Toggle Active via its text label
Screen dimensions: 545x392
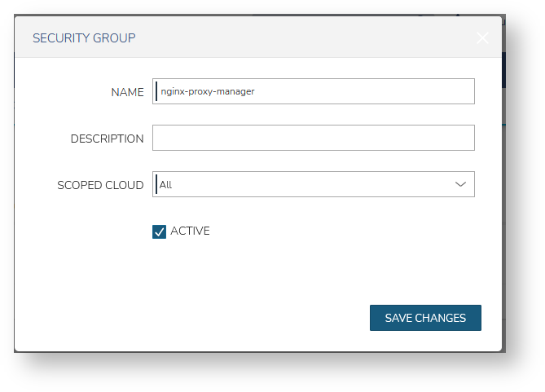click(x=190, y=231)
